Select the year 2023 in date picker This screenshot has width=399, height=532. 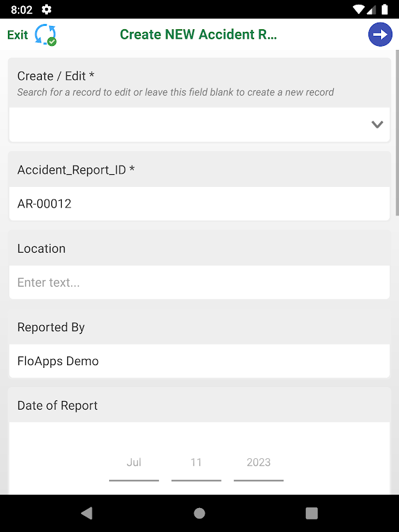pos(258,463)
